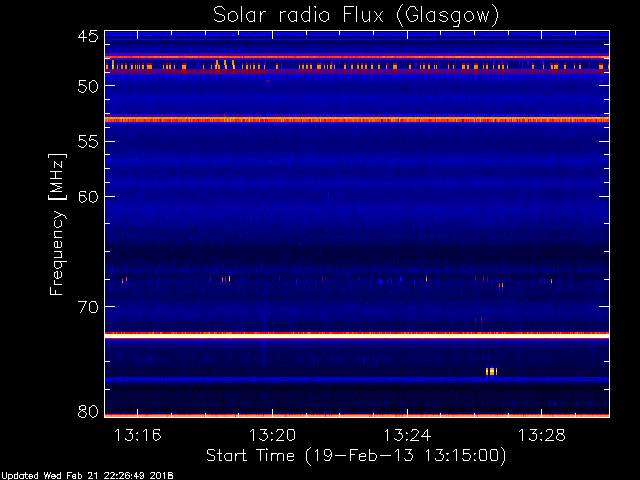Click the 55 MHz axis label
Viewport: 640px width, 480px height.
click(x=88, y=142)
